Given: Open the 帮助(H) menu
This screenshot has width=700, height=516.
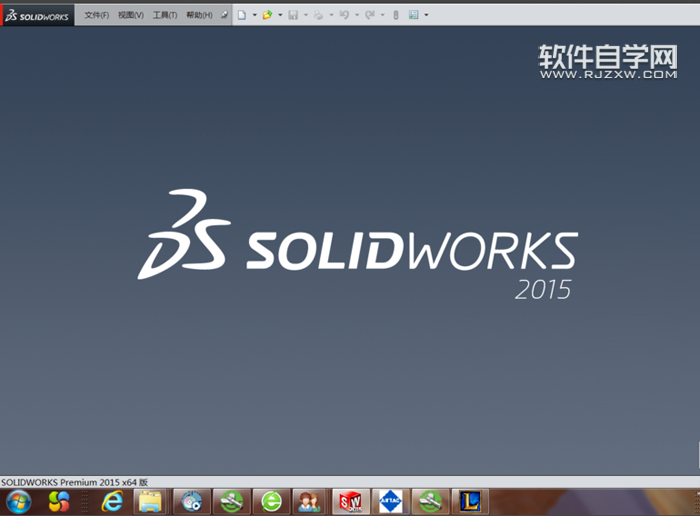Looking at the screenshot, I should [199, 16].
